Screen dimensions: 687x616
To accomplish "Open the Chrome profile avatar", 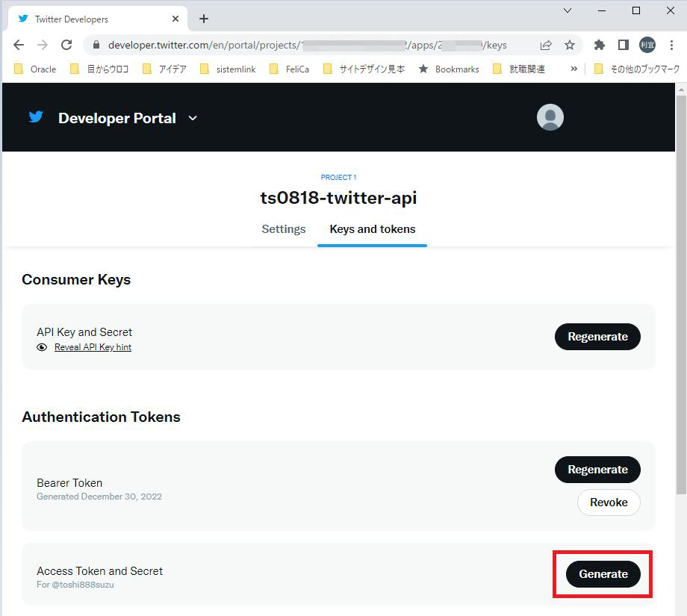I will (x=647, y=45).
